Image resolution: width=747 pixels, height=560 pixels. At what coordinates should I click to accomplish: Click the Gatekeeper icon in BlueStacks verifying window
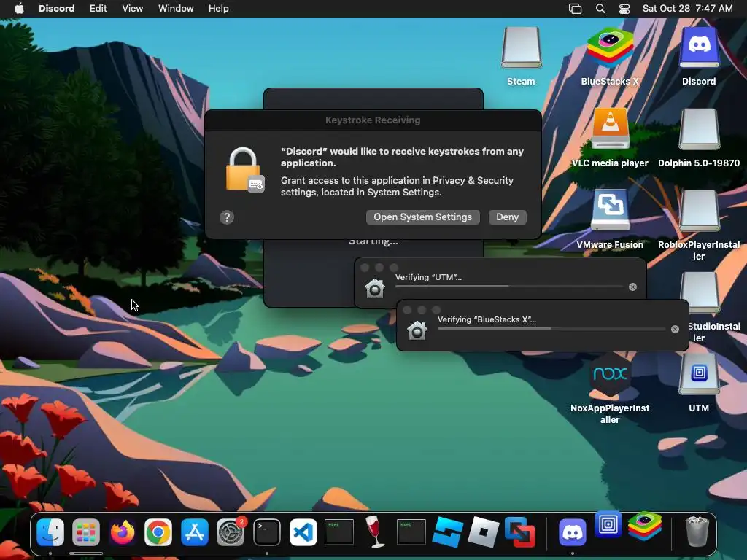pos(417,330)
